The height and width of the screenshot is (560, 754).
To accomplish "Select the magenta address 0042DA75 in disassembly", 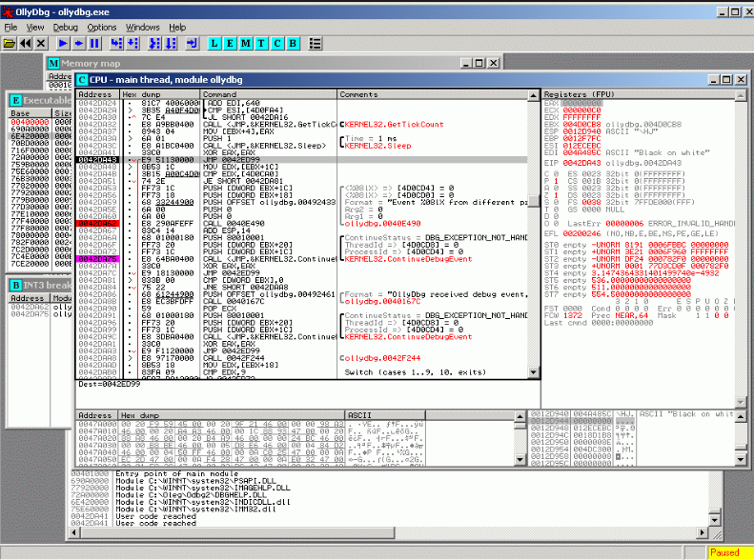I will coord(97,259).
